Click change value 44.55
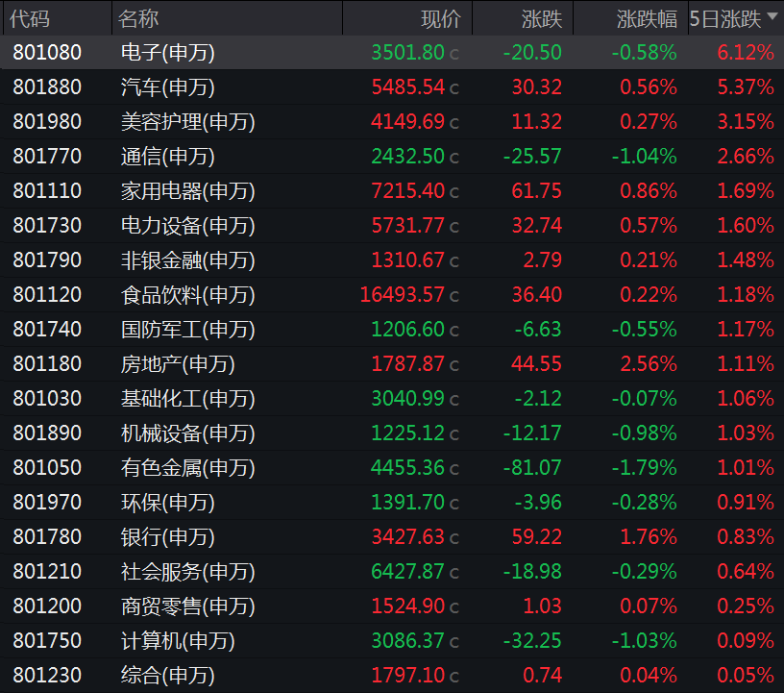This screenshot has width=784, height=693. 536,363
